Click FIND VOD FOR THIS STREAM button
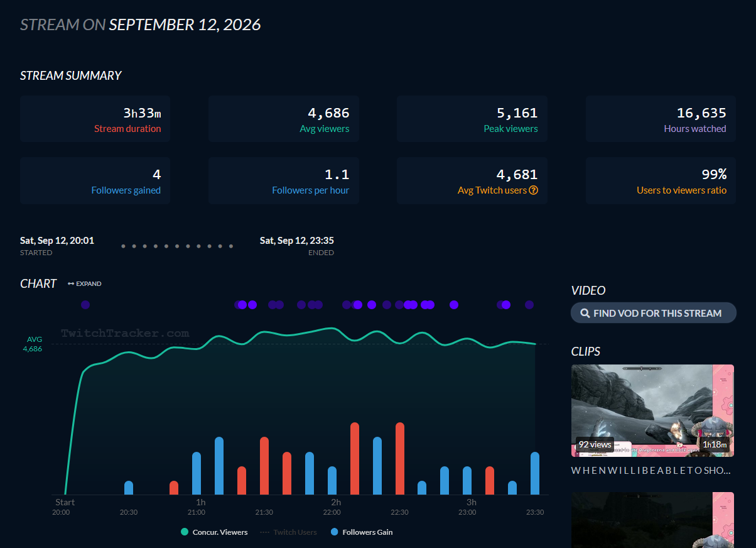This screenshot has height=548, width=756. [653, 313]
